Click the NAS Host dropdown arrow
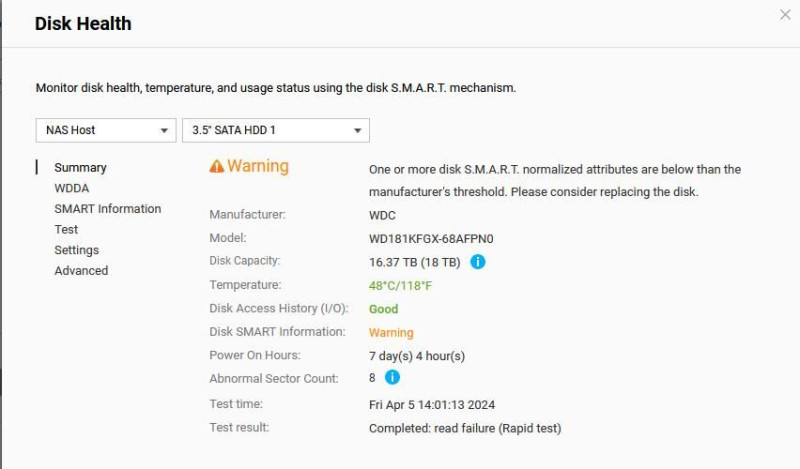Viewport: 800px width, 469px height. pyautogui.click(x=164, y=131)
